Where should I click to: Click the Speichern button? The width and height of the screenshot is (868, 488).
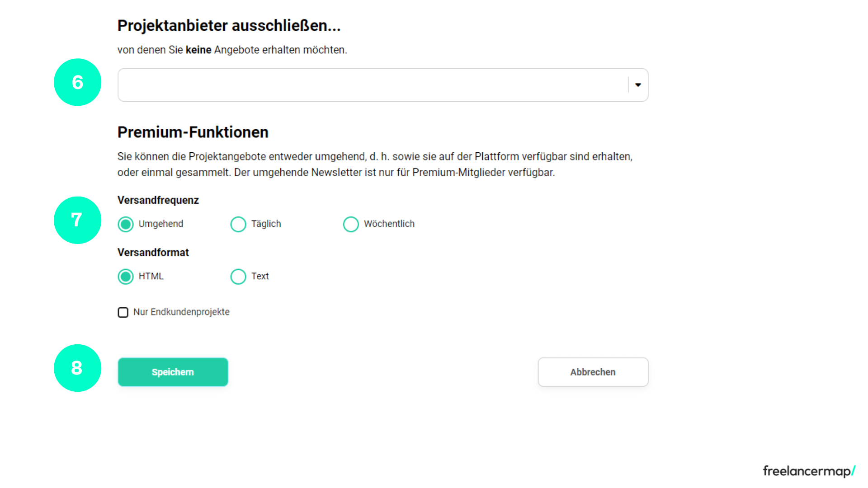(173, 372)
